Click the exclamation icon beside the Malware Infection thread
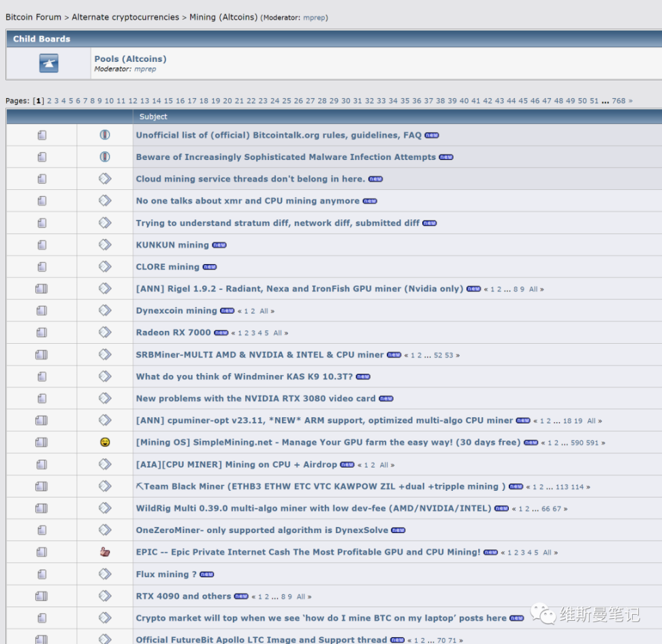This screenshot has width=662, height=644. tap(105, 157)
